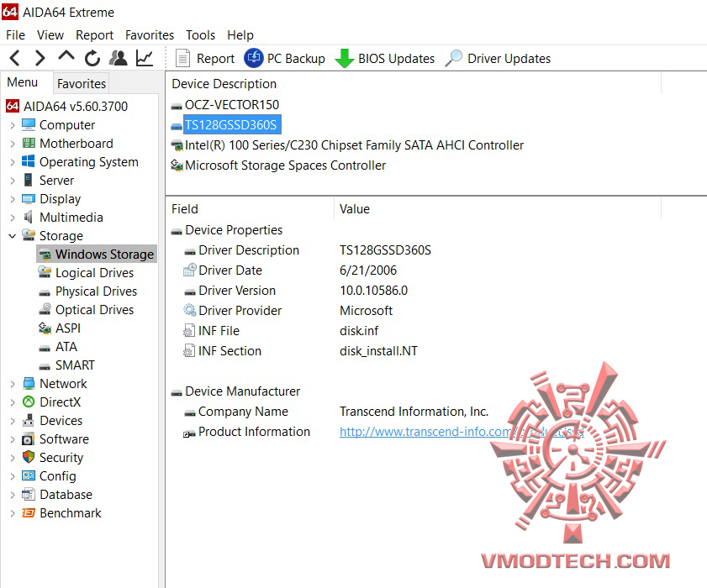Image resolution: width=707 pixels, height=588 pixels.
Task: Open the File menu
Action: click(15, 34)
